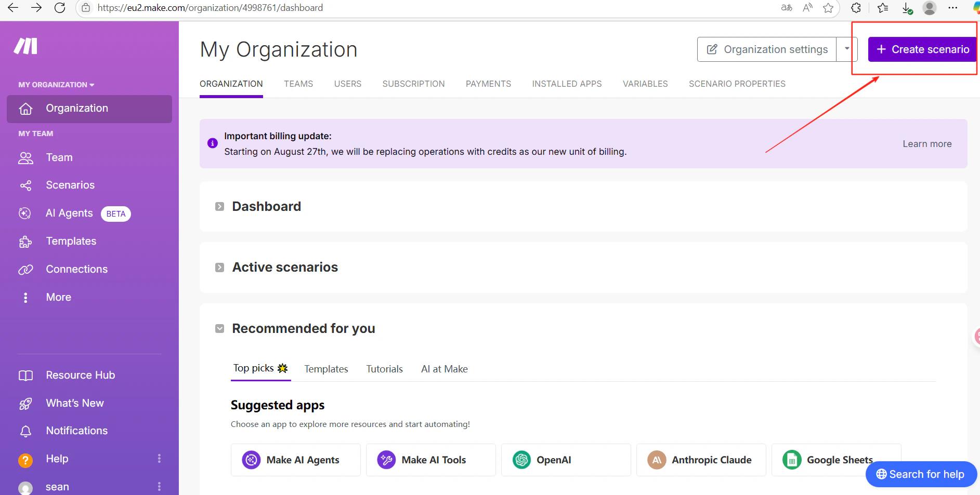Open the browser downloads icon

907,8
